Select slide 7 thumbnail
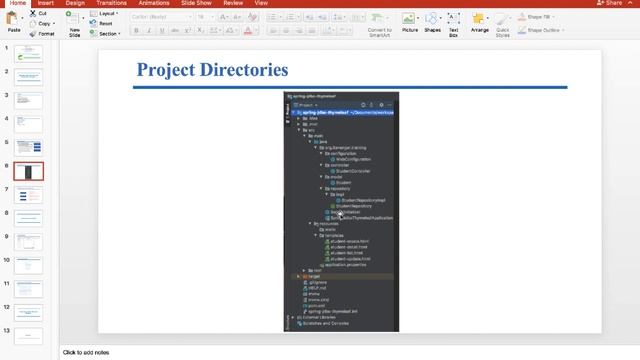This screenshot has height=360, width=640. tap(28, 195)
